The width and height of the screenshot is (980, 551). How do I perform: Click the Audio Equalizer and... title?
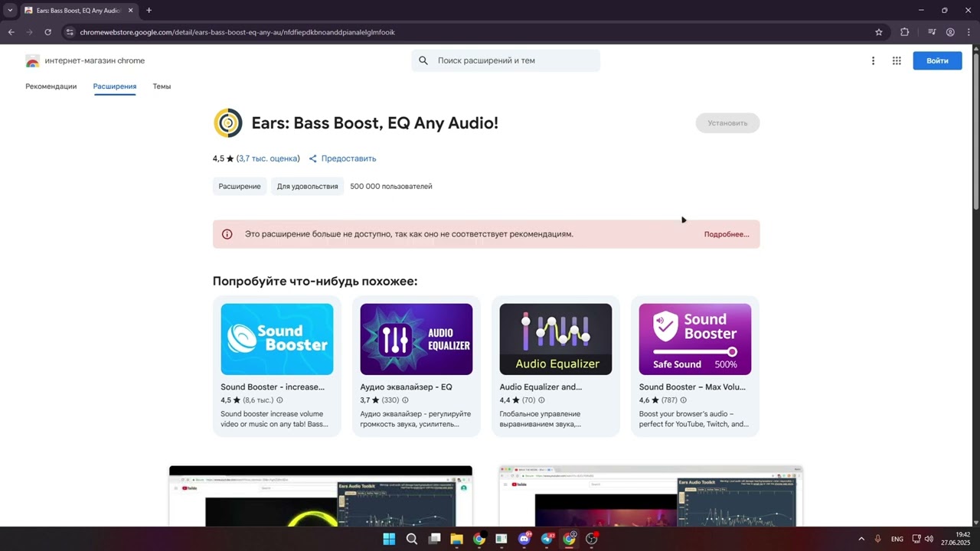pyautogui.click(x=541, y=387)
